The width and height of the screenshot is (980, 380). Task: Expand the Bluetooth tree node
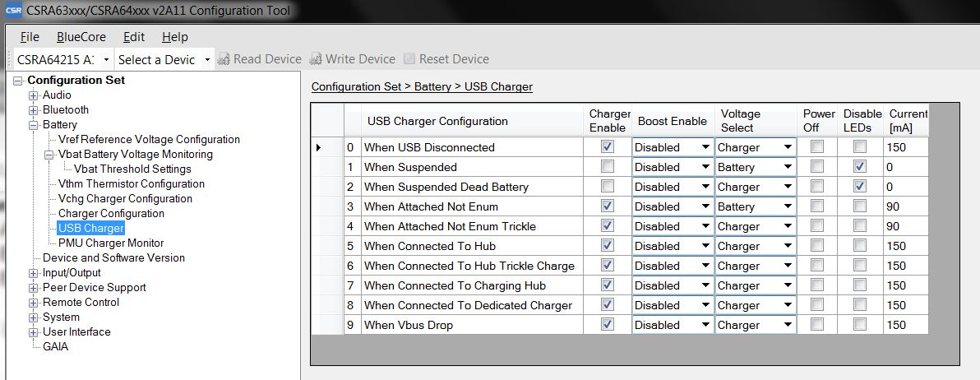click(34, 110)
